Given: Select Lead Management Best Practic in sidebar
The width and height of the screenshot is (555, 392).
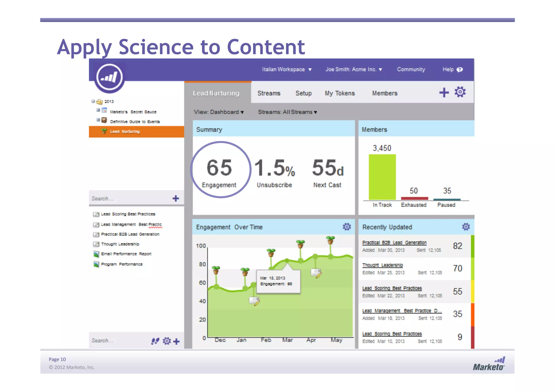Looking at the screenshot, I should [131, 224].
